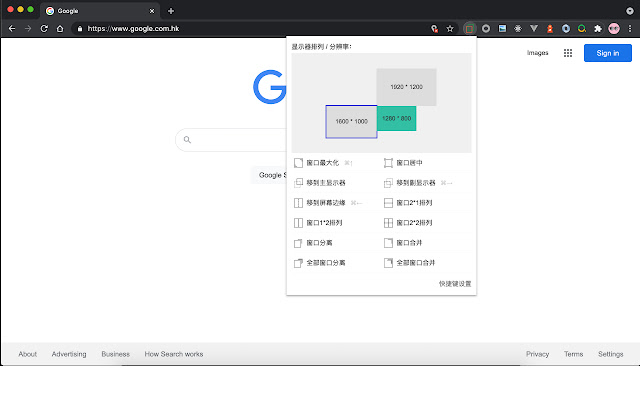Select 窗口2*2排列 layout
640x400 pixels.
point(408,223)
